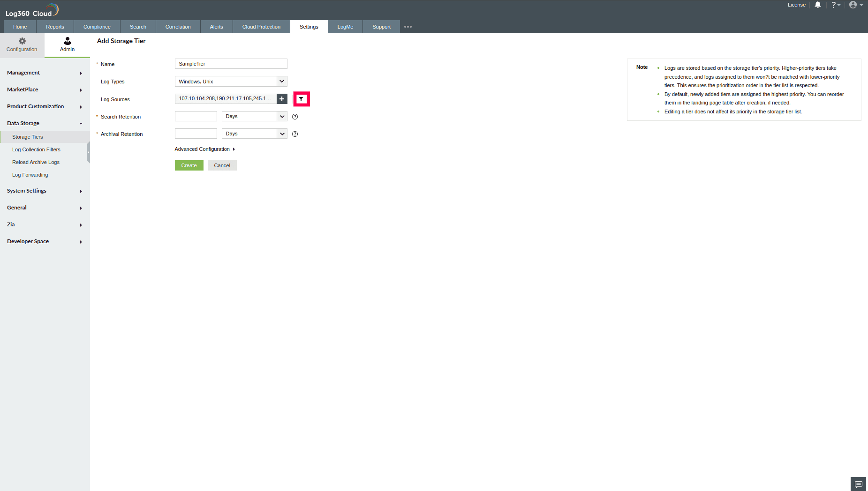
Task: Open the Log Types dropdown
Action: 282,81
